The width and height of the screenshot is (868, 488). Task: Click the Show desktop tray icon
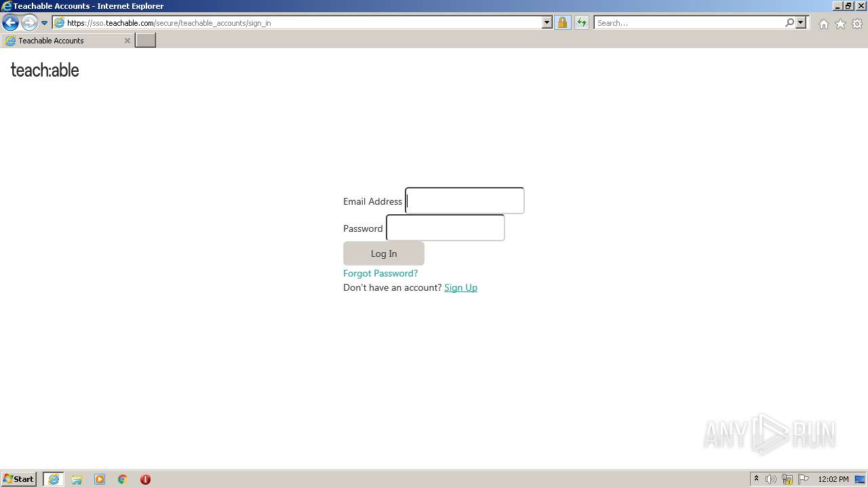[x=860, y=479]
